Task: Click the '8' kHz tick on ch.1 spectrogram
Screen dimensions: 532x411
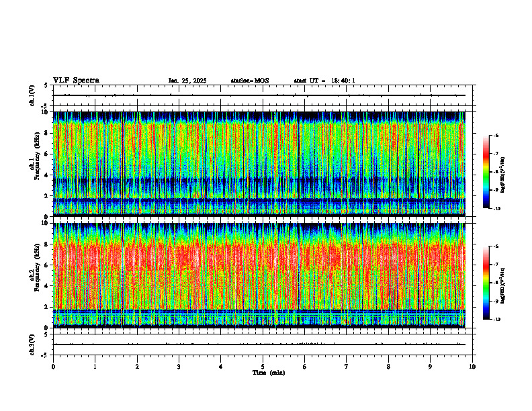Action: click(47, 133)
